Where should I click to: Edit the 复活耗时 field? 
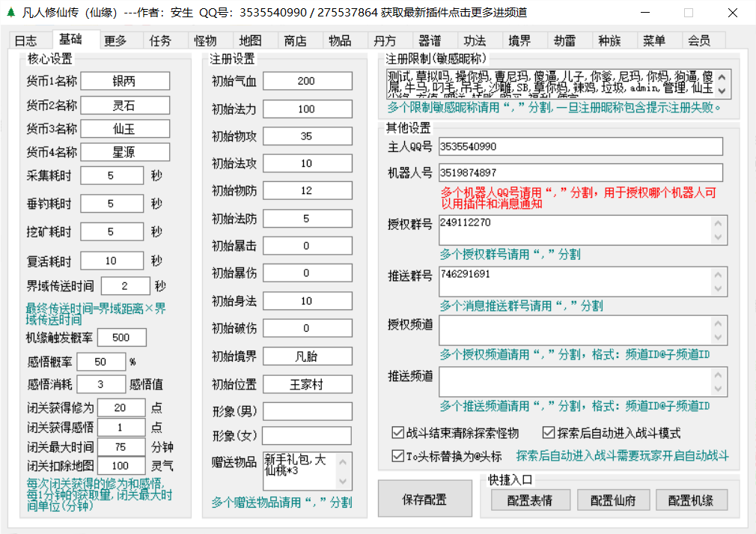112,261
